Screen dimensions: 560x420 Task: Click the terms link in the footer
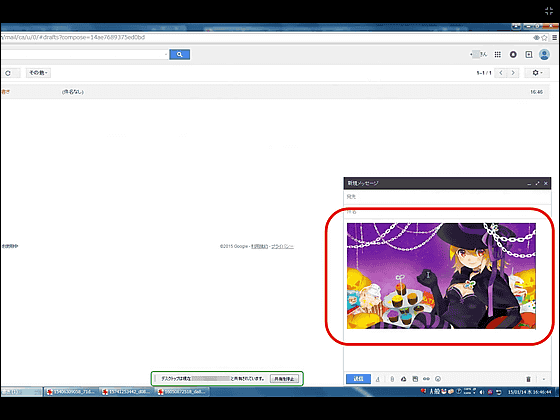click(259, 246)
